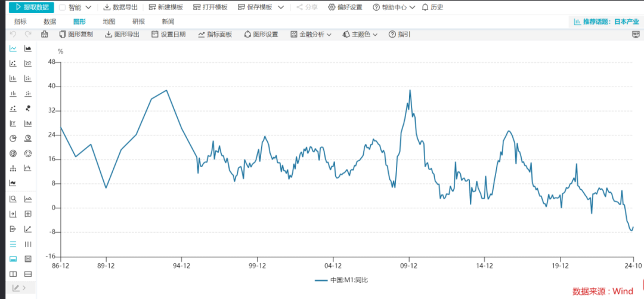Image resolution: width=644 pixels, height=299 pixels.
Task: Open 偏好设置 gear settings
Action: [345, 7]
